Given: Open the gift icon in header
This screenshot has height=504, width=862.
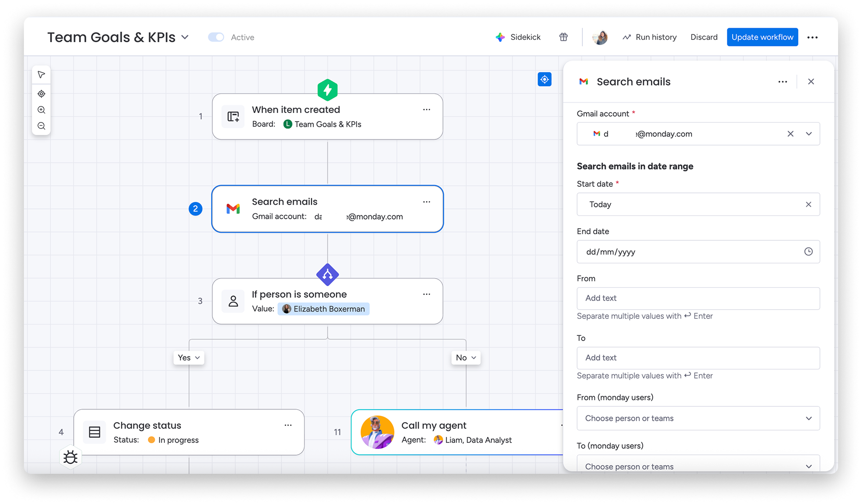Looking at the screenshot, I should pos(564,37).
